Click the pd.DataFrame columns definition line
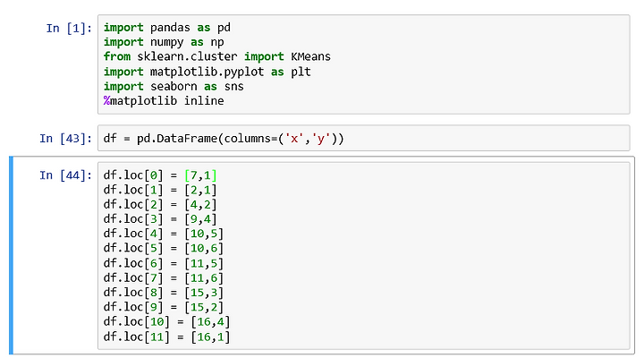Image resolution: width=644 pixels, height=358 pixels. pos(224,139)
